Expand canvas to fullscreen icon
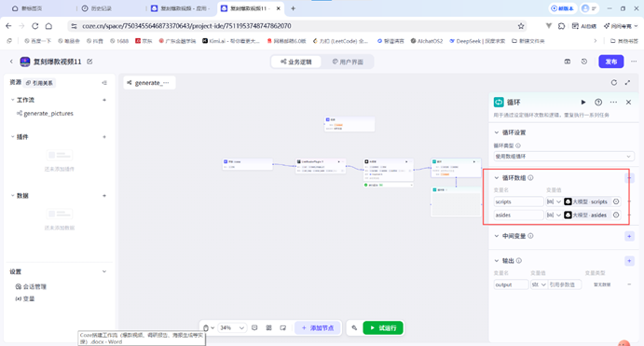 [x=627, y=83]
